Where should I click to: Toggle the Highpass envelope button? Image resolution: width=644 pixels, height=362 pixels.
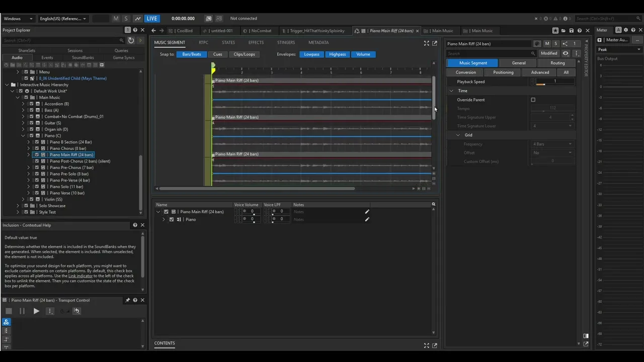pyautogui.click(x=338, y=54)
